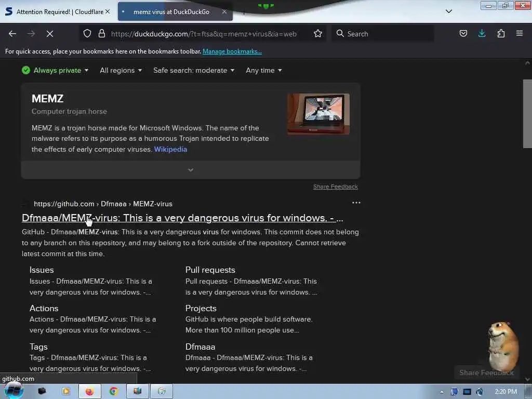Open the Actions sublink

[44, 308]
